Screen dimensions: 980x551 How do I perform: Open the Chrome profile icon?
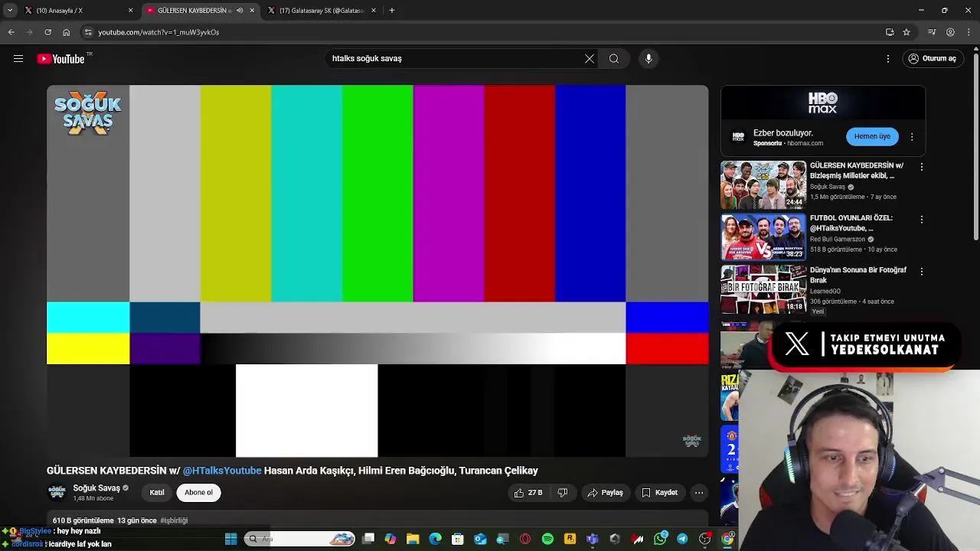[950, 32]
